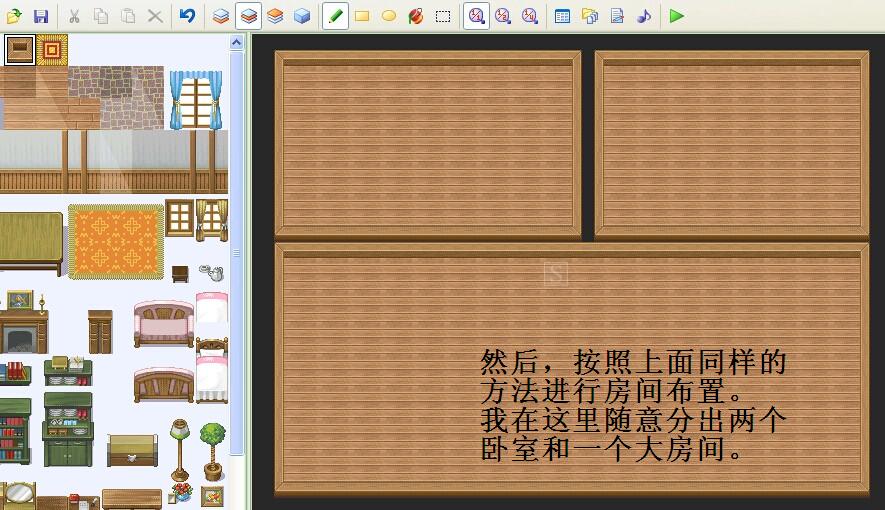Delete with the X toolbar icon
The height and width of the screenshot is (510, 885).
(155, 16)
